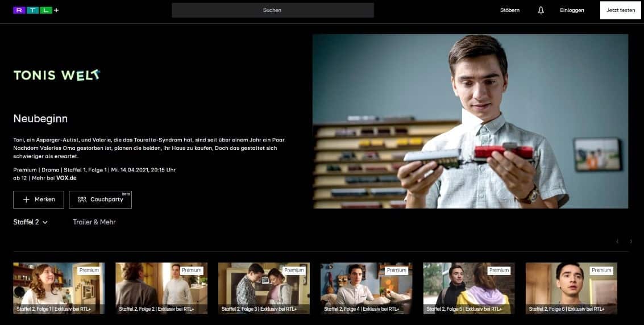Open the Stöbern browse menu

coord(510,10)
